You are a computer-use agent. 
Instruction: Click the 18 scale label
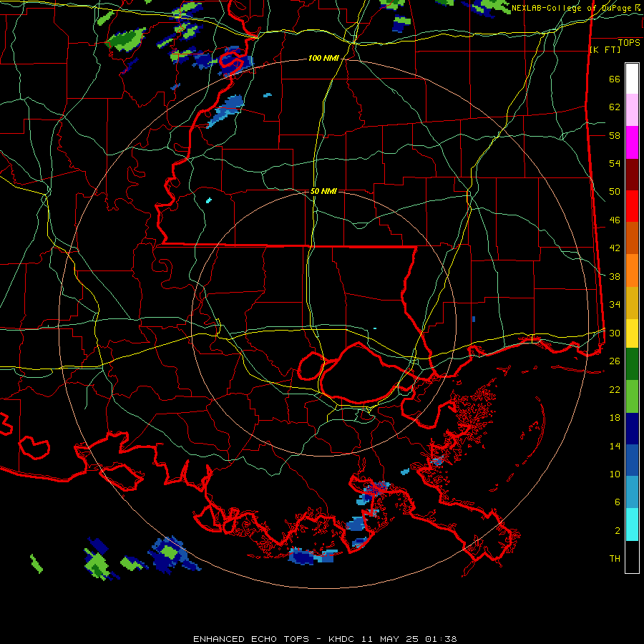pos(615,418)
